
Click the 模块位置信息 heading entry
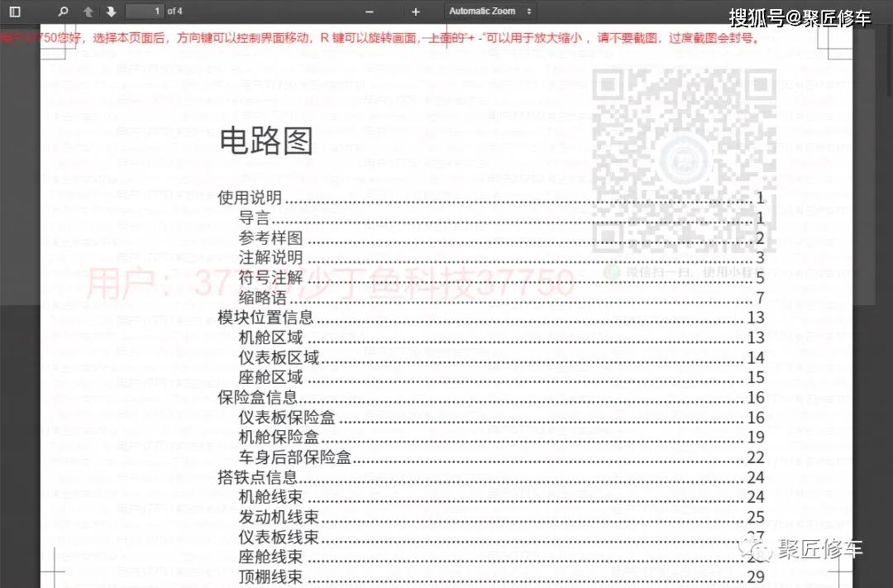point(491,318)
